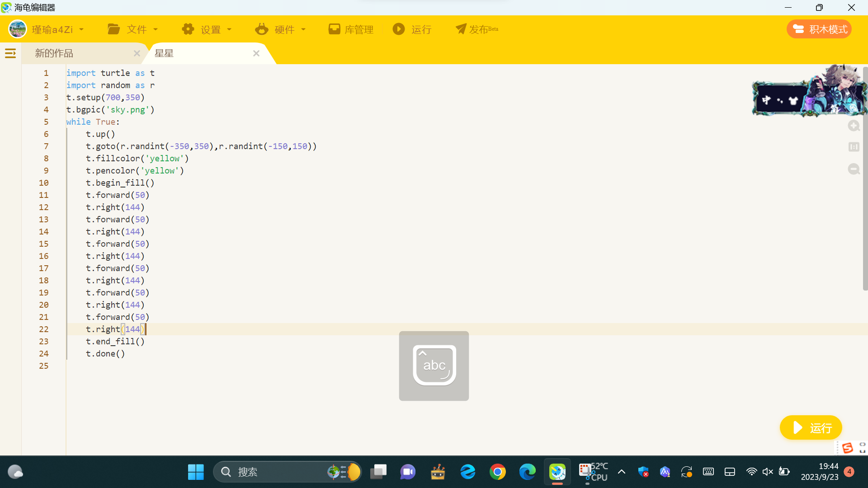
Task: Close the 星星 tab
Action: [x=256, y=53]
